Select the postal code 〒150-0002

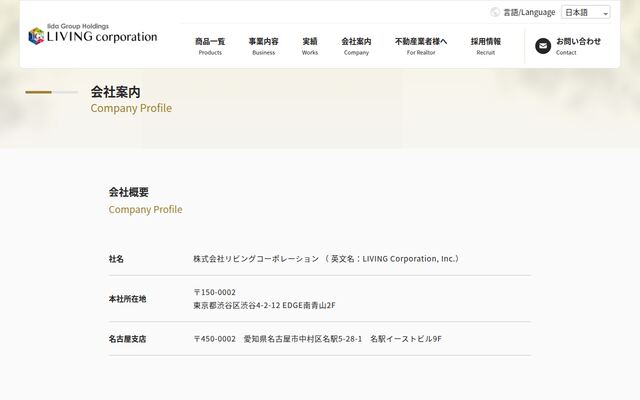(215, 292)
